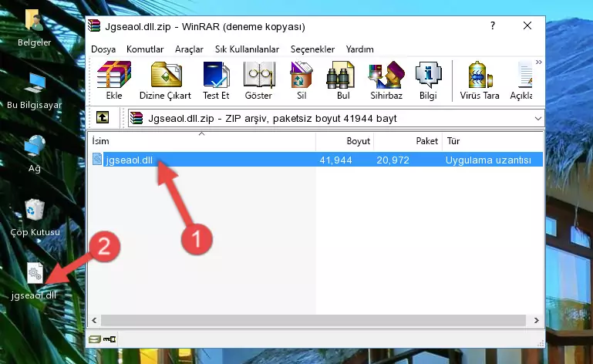Sort by the Paket column header

408,141
